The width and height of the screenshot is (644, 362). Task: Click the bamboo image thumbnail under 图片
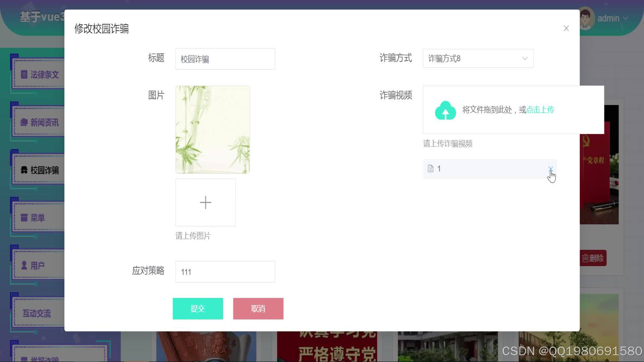(212, 129)
